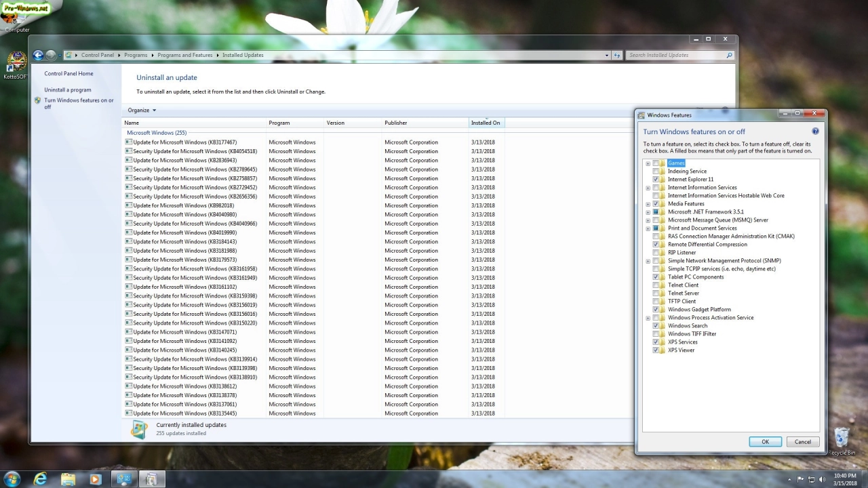Expand Windows Process Activation Service node

[648, 318]
